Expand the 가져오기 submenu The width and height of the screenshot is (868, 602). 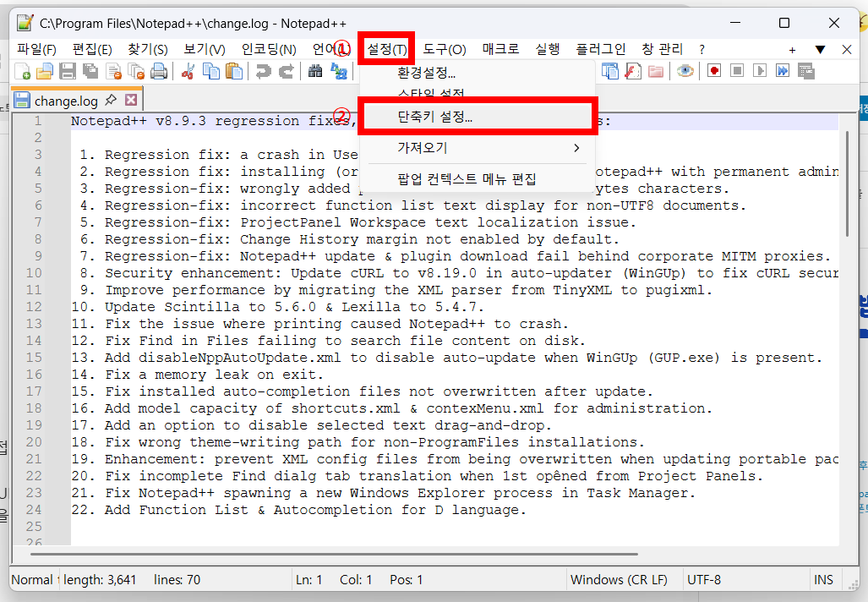point(478,148)
